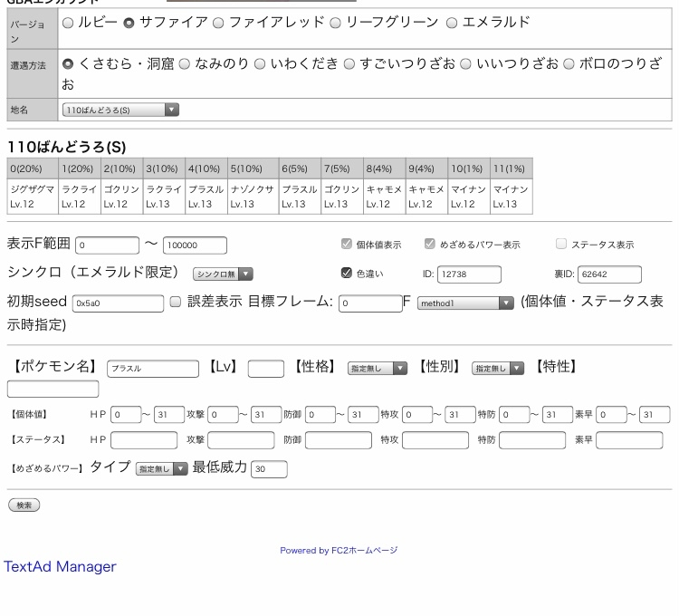
Task: Click the 検索 search button
Action: (x=24, y=505)
